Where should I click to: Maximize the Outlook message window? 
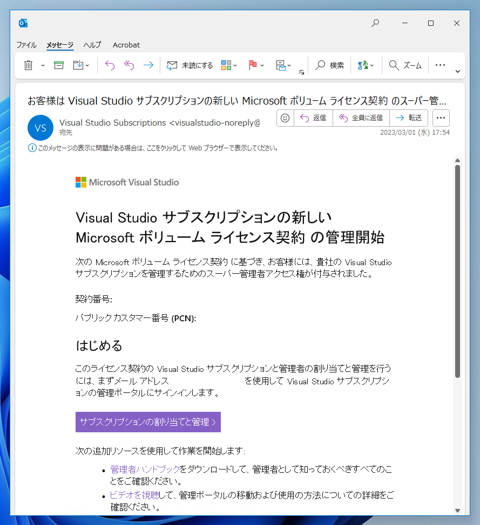(x=431, y=23)
